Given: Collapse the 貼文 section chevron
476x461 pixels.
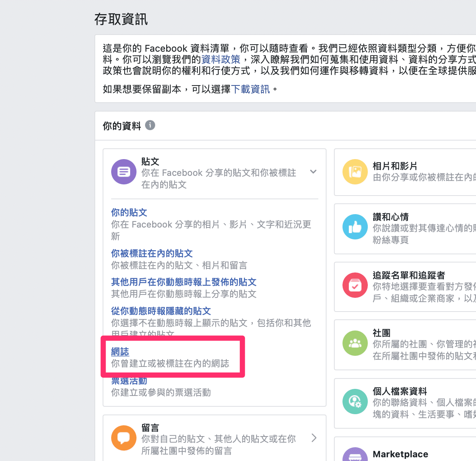Looking at the screenshot, I should coord(313,172).
